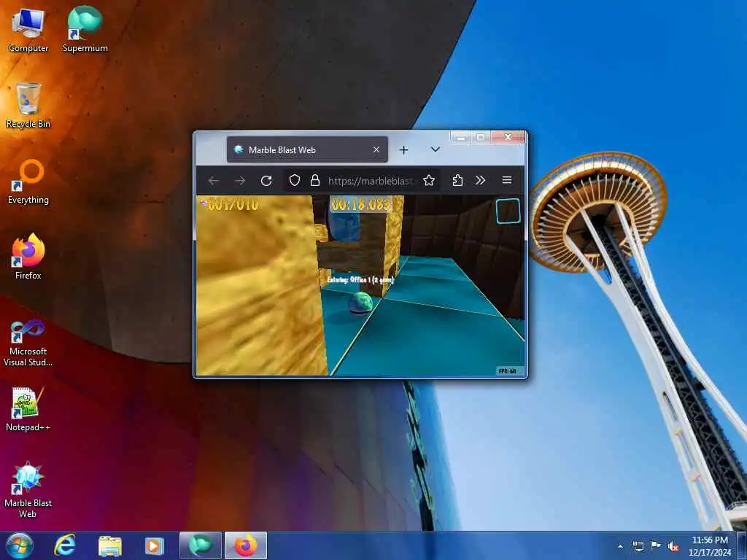
Task: Switch to Supermium on the taskbar
Action: [x=200, y=545]
